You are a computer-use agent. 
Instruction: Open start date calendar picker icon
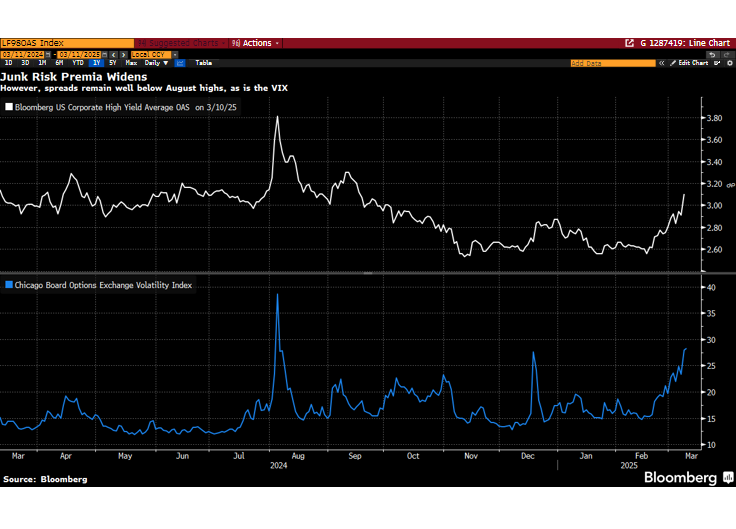[48, 55]
